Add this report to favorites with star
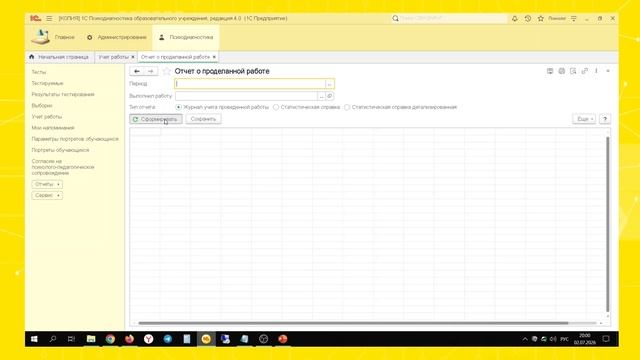The width and height of the screenshot is (640, 360). (166, 71)
